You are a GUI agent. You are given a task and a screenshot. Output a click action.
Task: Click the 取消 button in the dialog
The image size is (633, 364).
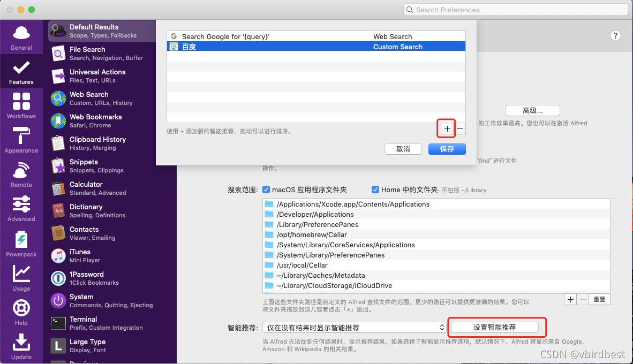coord(403,149)
